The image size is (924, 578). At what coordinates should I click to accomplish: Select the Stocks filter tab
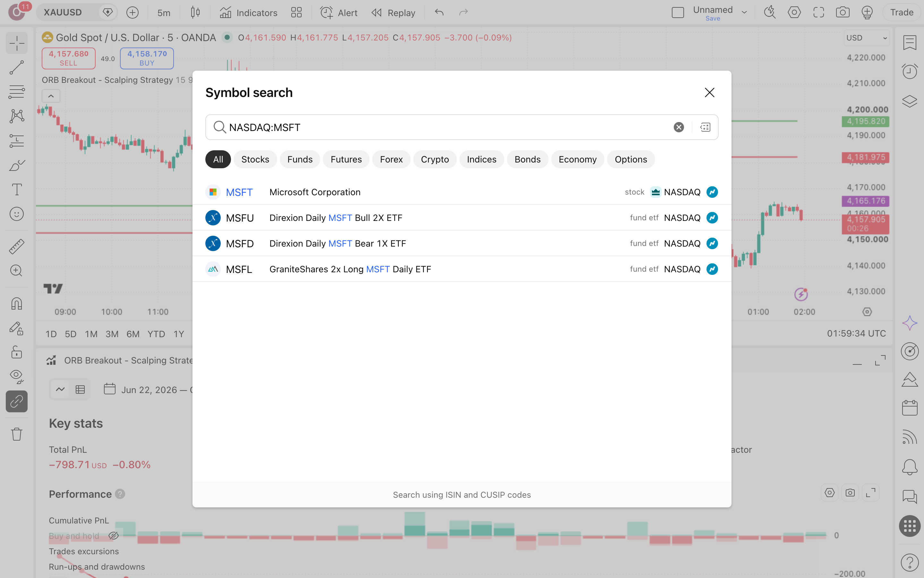pos(255,159)
